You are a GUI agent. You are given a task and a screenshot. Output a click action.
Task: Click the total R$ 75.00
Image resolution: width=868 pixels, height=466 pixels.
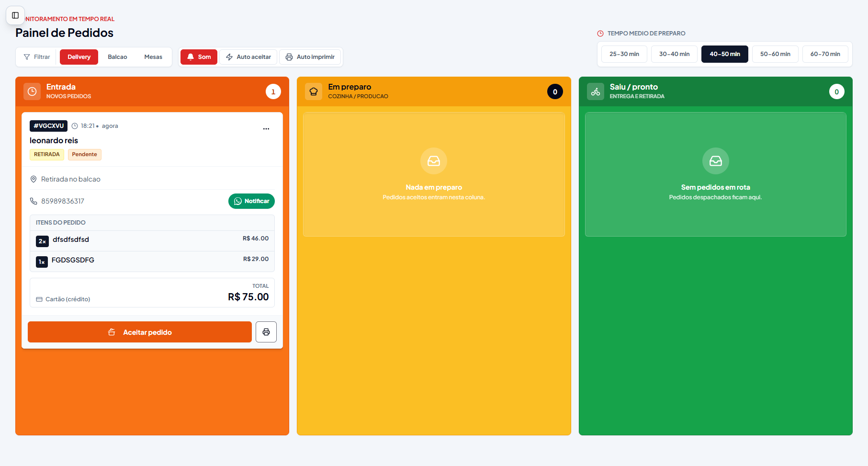248,297
